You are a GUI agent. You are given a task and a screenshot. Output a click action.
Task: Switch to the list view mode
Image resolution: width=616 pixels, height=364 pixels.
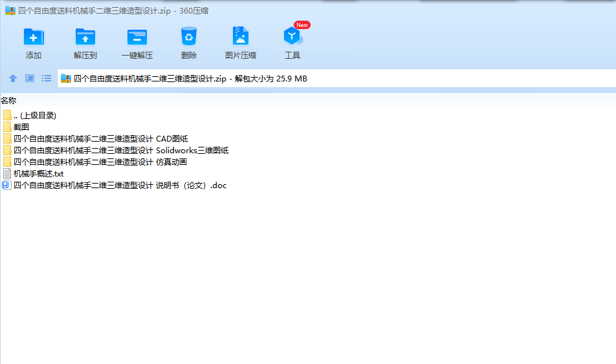(x=47, y=78)
